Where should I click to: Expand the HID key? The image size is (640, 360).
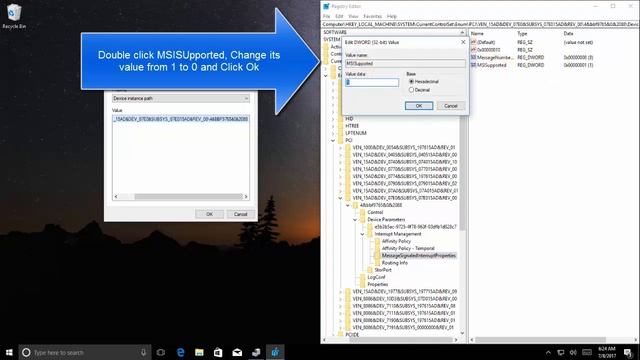pyautogui.click(x=333, y=119)
